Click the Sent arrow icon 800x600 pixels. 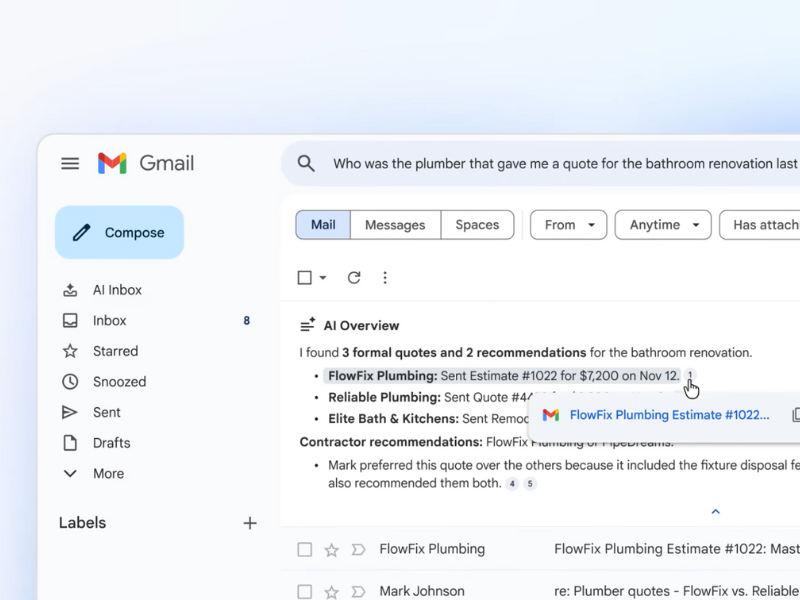point(70,412)
